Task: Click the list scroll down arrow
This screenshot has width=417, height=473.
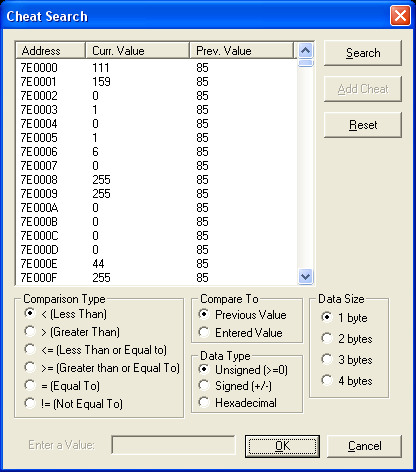Action: click(x=305, y=277)
